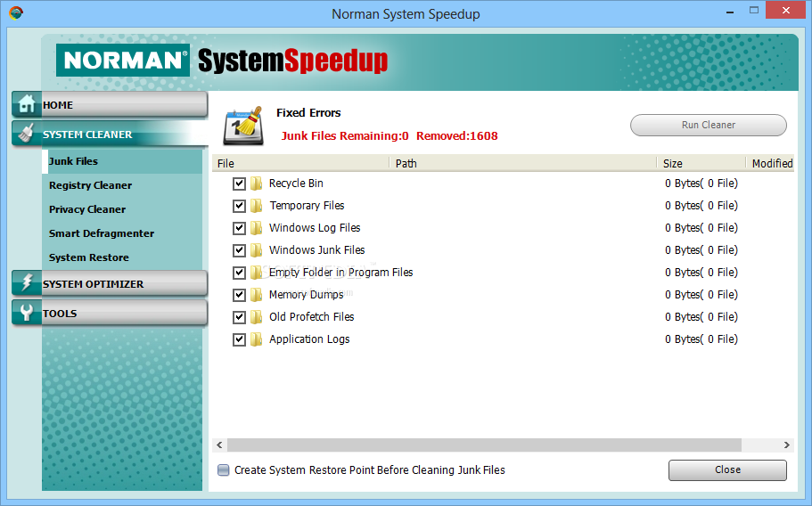Open the TOOLS section
Screen dimensions: 812x506
(x=110, y=313)
